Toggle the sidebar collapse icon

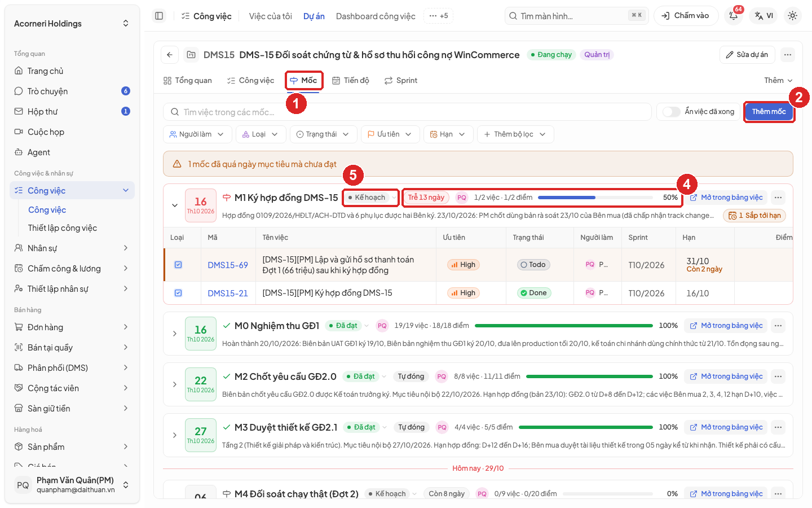pos(159,16)
